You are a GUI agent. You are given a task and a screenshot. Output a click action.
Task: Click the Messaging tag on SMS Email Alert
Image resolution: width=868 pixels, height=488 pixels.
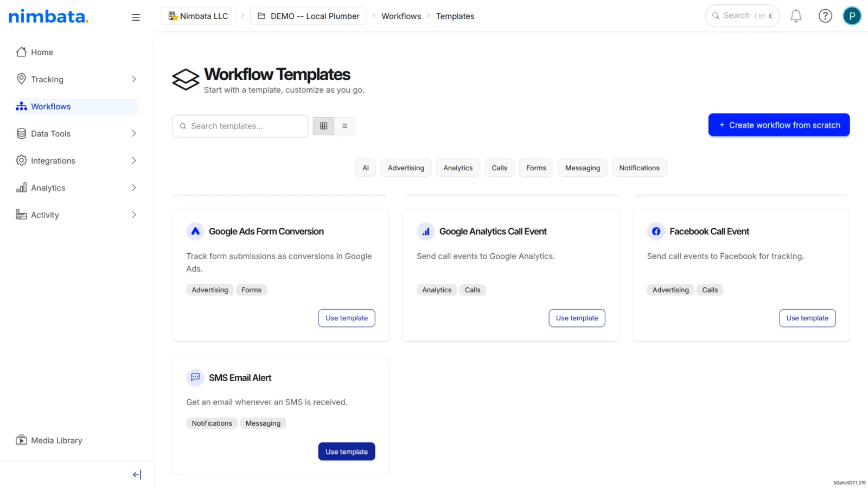coord(263,423)
